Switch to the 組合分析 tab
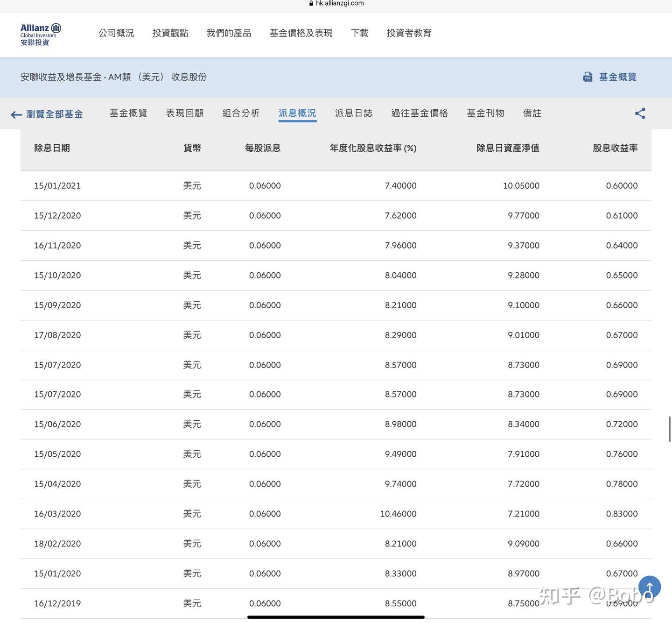The height and width of the screenshot is (623, 672). pos(241,113)
